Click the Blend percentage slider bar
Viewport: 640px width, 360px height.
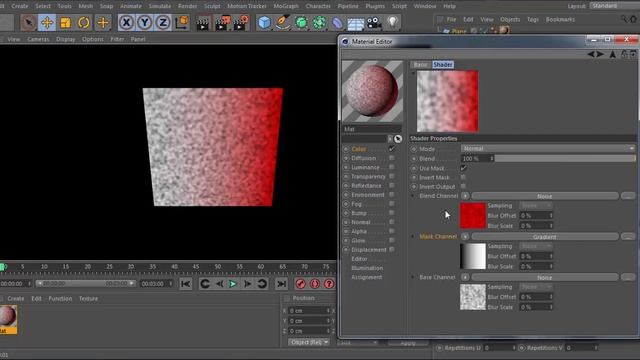[x=565, y=158]
